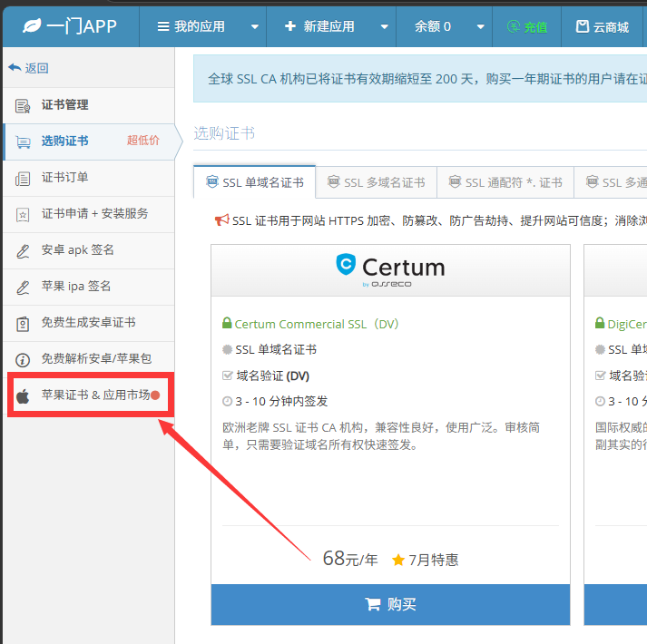Open 证书申请 + 安装服务 in the sidebar

pos(89,215)
